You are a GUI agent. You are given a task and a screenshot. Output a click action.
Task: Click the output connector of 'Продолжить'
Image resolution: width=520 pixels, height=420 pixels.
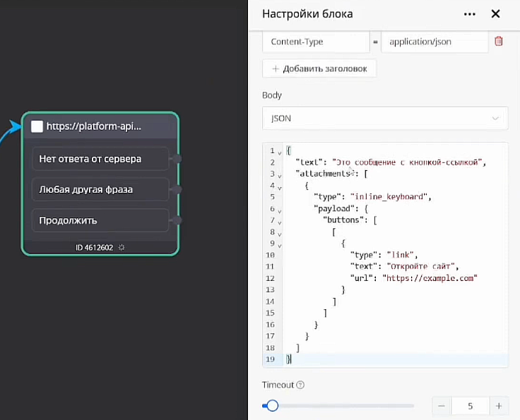[x=177, y=220]
